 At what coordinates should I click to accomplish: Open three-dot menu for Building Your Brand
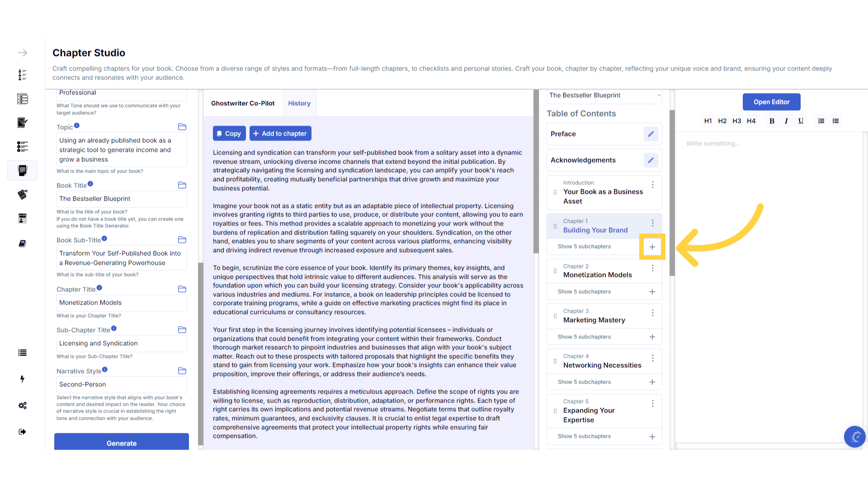coord(653,223)
